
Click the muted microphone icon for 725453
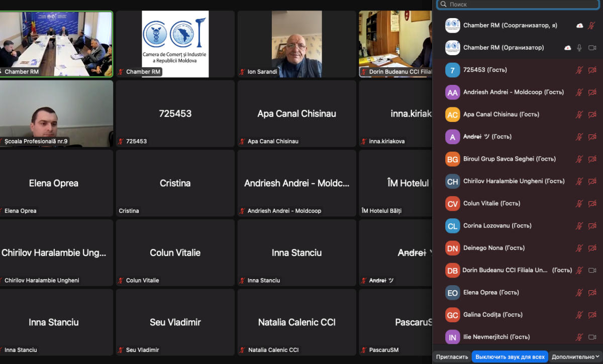579,70
